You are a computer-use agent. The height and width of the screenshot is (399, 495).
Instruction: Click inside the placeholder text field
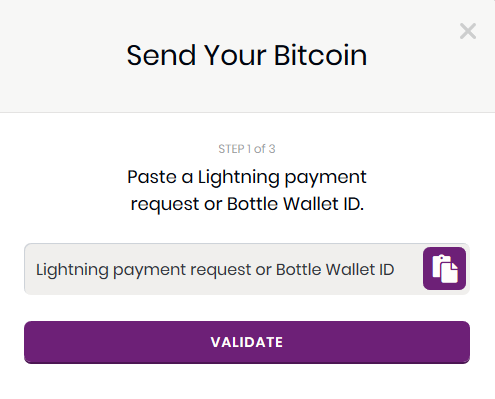pos(223,269)
